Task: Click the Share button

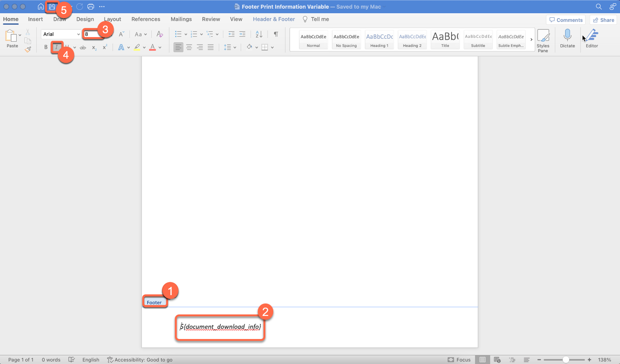Action: click(603, 20)
